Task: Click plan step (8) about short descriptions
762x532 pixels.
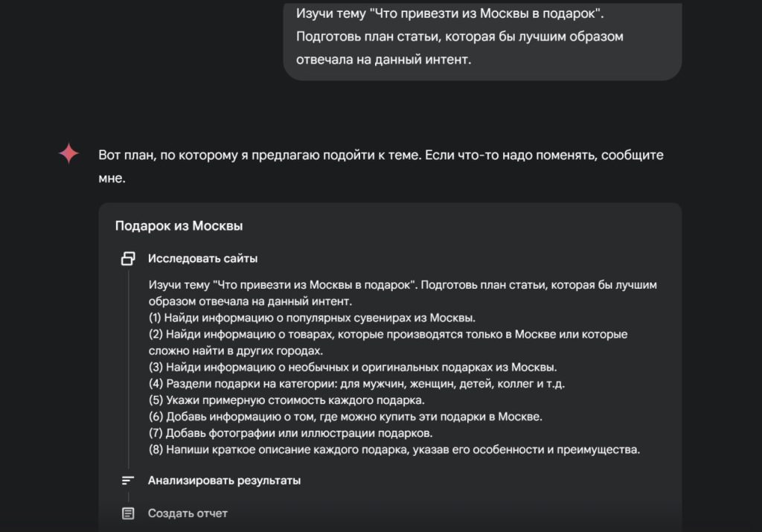Action: (x=394, y=449)
